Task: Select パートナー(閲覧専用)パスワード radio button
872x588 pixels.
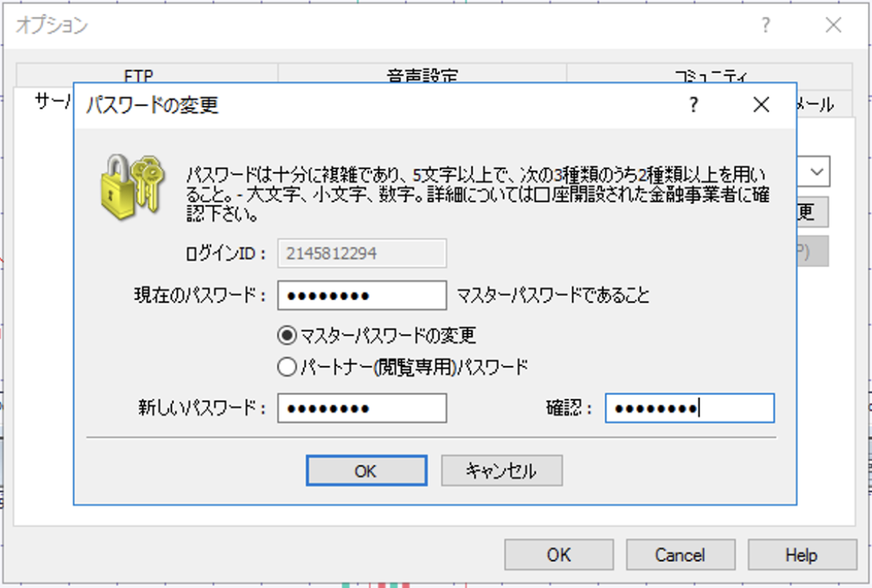Action: (x=287, y=367)
